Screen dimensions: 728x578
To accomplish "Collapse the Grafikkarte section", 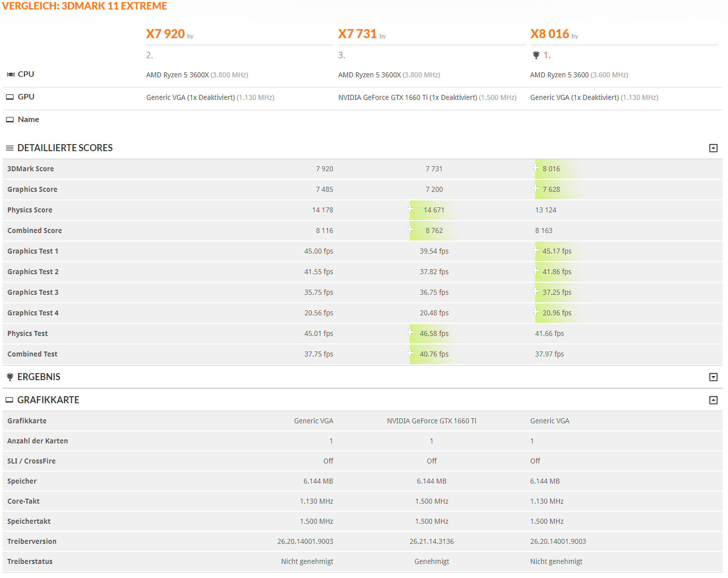I will [x=713, y=400].
